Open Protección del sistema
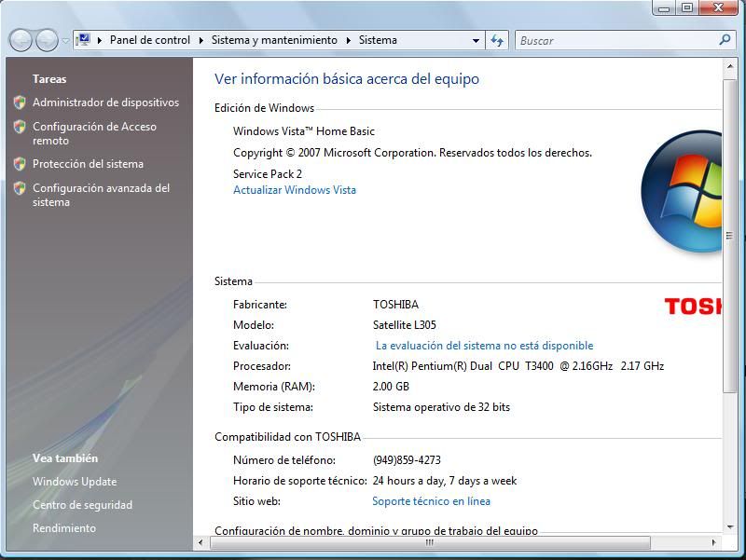This screenshot has width=746, height=560. coord(88,164)
